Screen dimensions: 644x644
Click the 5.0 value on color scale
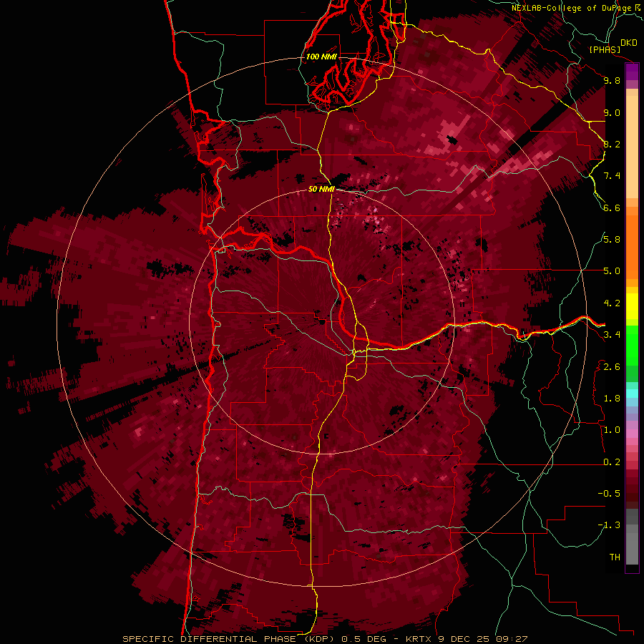612,271
